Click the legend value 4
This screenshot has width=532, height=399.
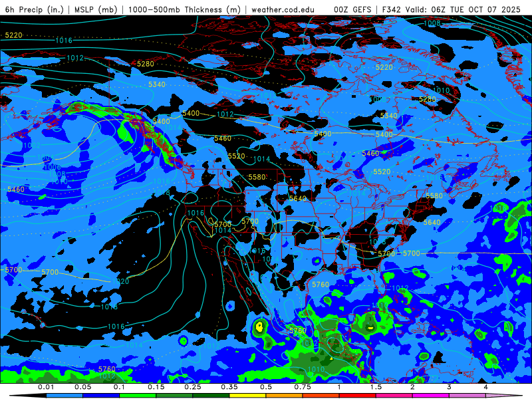click(x=485, y=387)
